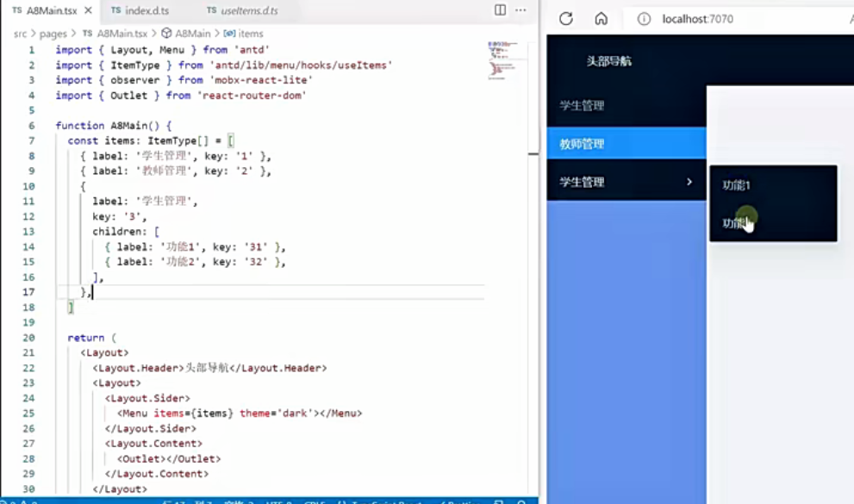This screenshot has width=854, height=504.
Task: Click the browser address bar showing localhost:7070
Action: click(698, 19)
